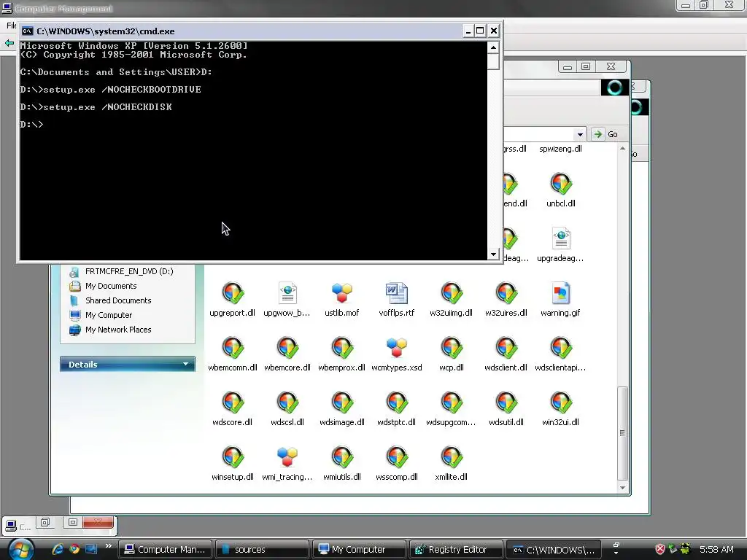Image resolution: width=747 pixels, height=560 pixels.
Task: Click the Go button in address bar
Action: pyautogui.click(x=606, y=134)
